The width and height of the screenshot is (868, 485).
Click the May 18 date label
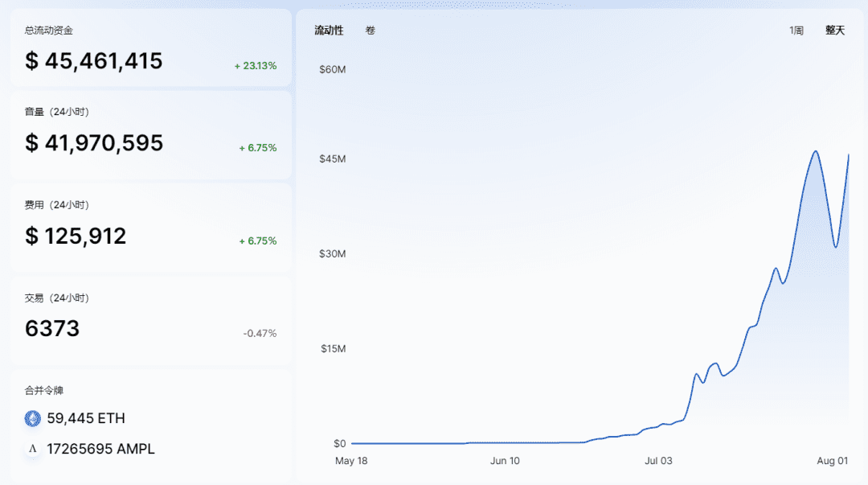(351, 461)
